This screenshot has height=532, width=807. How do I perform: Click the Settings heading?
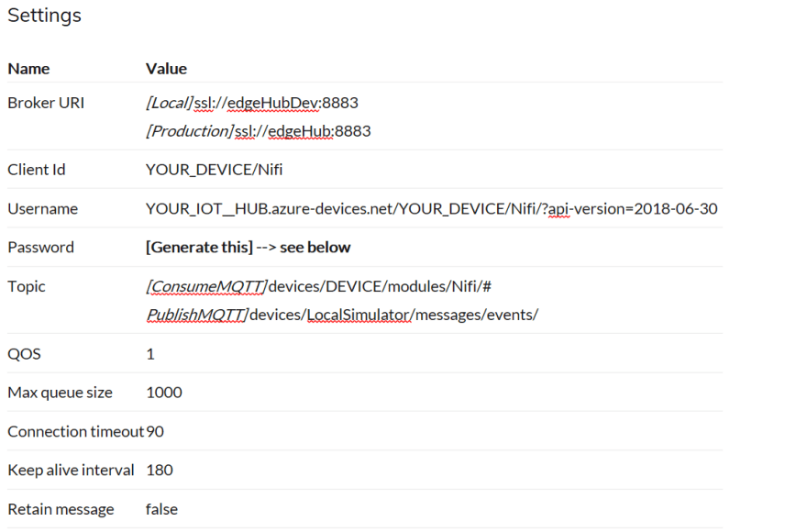click(x=44, y=16)
